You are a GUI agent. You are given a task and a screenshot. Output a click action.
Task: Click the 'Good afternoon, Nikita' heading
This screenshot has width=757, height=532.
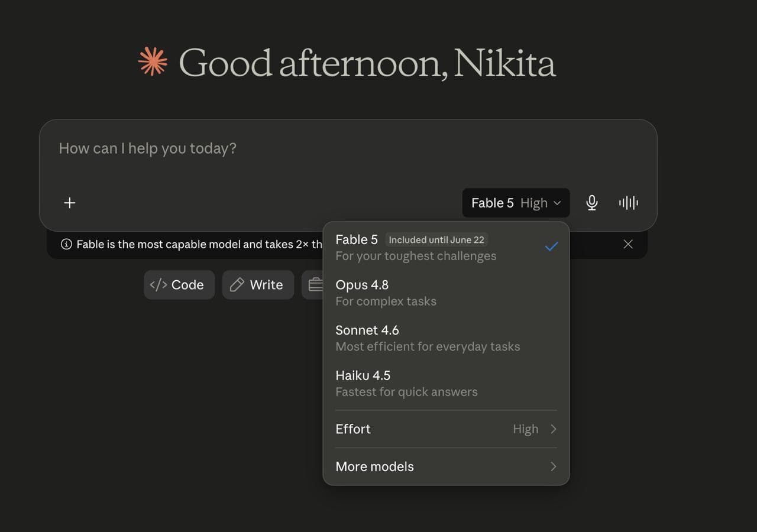coord(367,63)
